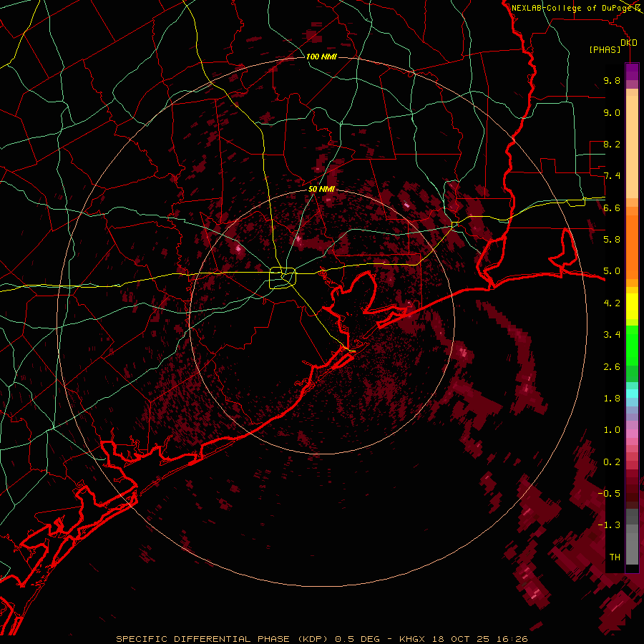Click the TH threshold label on the legend
This screenshot has width=644, height=644.
[615, 557]
